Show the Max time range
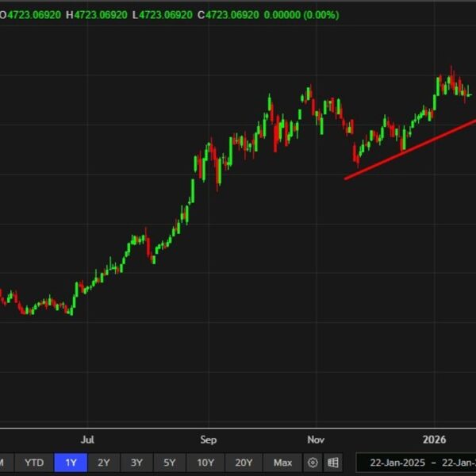Screen dimensions: 476x476 (x=282, y=463)
